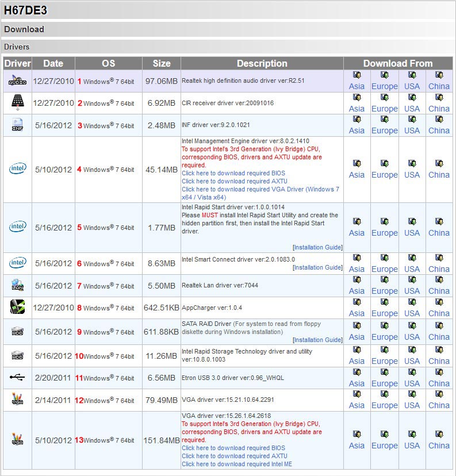Viewport: 456px width, 476px height.
Task: Click the HDD icon in the SATA RAID Driver row
Action: point(17,331)
